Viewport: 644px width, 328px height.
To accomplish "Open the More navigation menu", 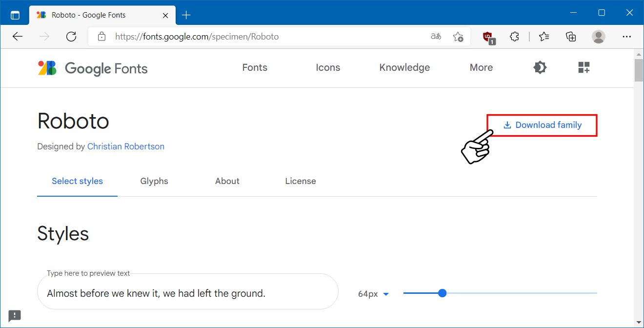I will [x=481, y=68].
